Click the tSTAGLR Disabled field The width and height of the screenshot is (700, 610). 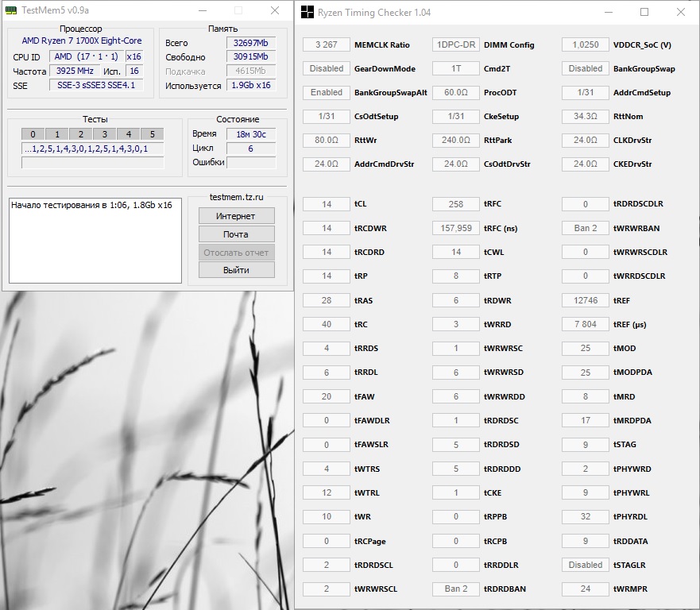pyautogui.click(x=586, y=565)
